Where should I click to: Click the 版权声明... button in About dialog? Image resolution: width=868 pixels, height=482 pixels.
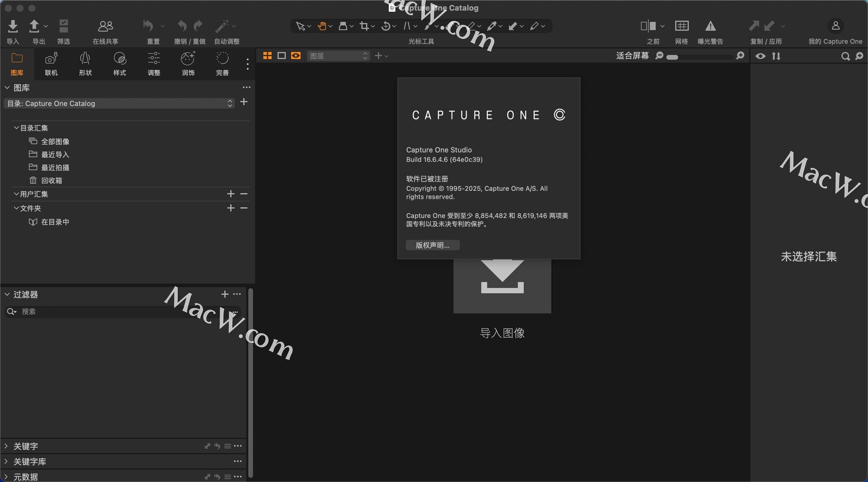click(x=433, y=245)
